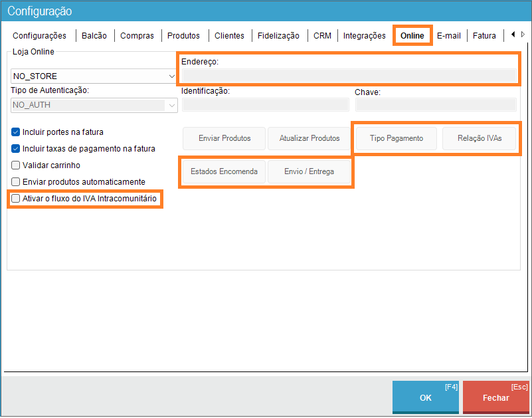This screenshot has width=532, height=418.
Task: Go to the E-mail tab
Action: click(448, 36)
